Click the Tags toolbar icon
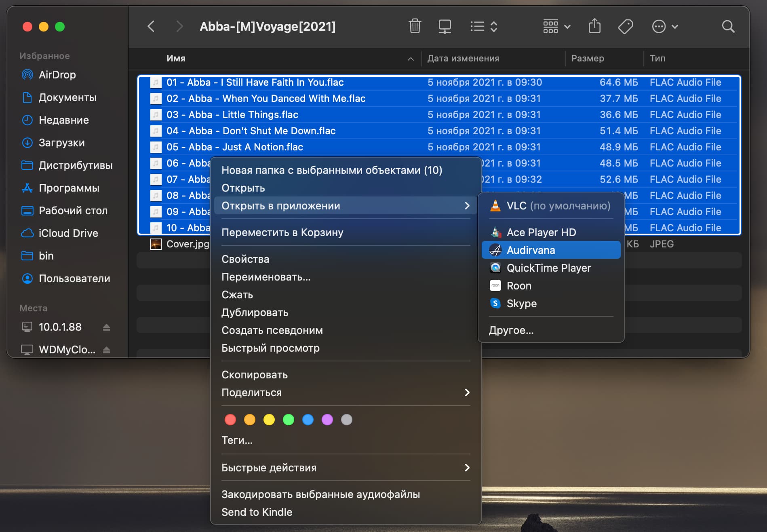Viewport: 767px width, 532px height. [625, 27]
